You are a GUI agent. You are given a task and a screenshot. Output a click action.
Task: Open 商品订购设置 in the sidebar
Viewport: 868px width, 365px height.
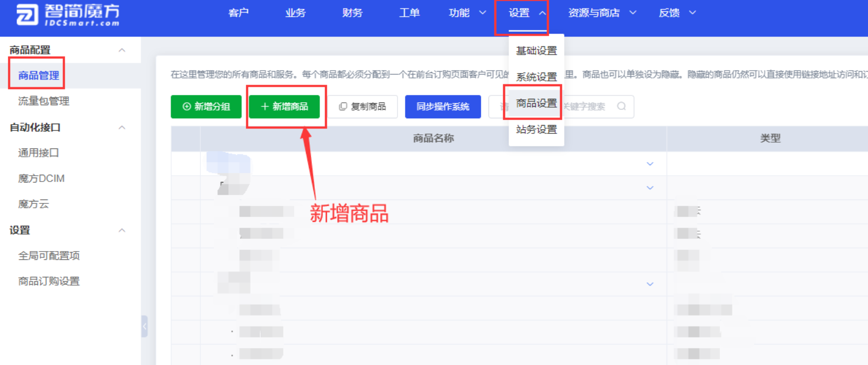click(49, 281)
